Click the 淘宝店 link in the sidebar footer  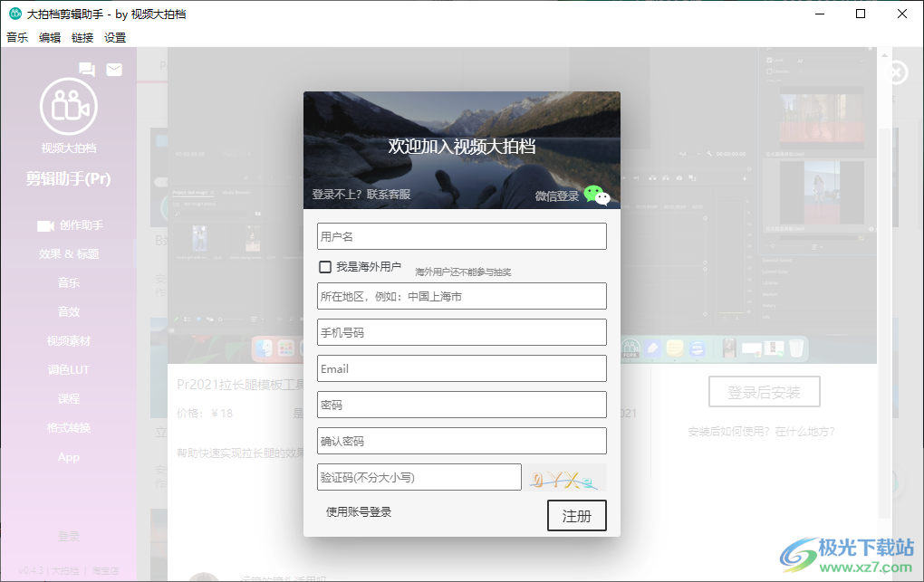pyautogui.click(x=105, y=570)
